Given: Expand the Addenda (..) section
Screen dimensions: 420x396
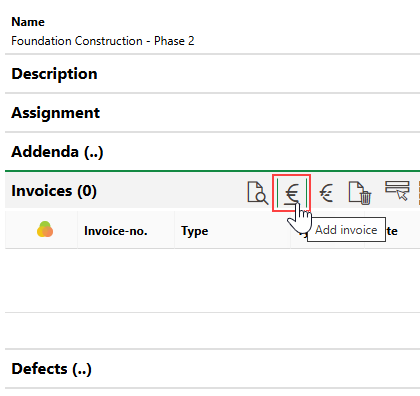Looking at the screenshot, I should [x=57, y=152].
